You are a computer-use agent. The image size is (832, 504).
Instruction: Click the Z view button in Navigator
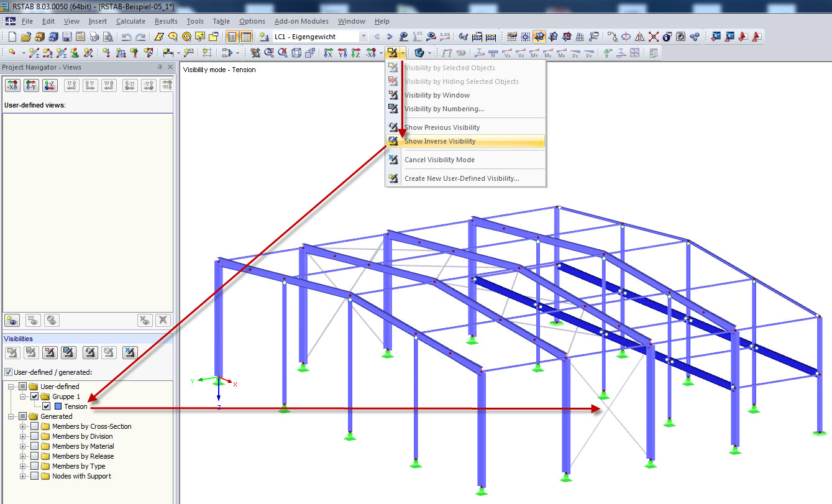tap(50, 85)
